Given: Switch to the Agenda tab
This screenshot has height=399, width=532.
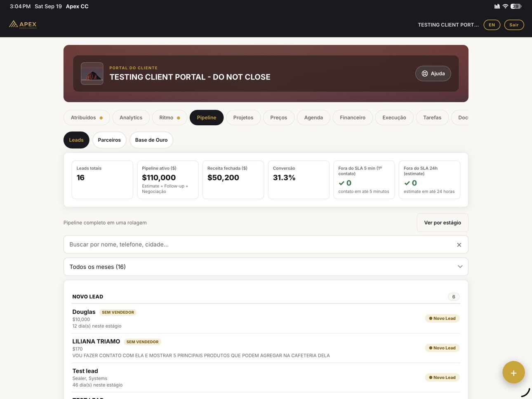Looking at the screenshot, I should 313,117.
